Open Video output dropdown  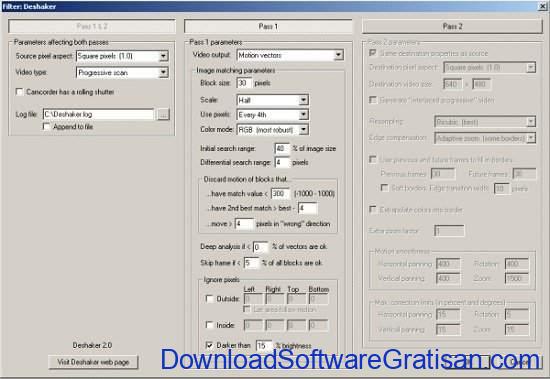(290, 55)
